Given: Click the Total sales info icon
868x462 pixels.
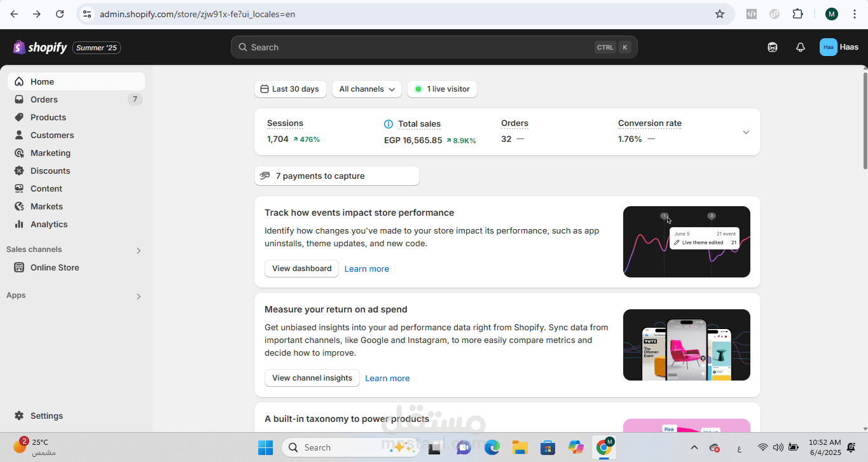Looking at the screenshot, I should [x=389, y=124].
